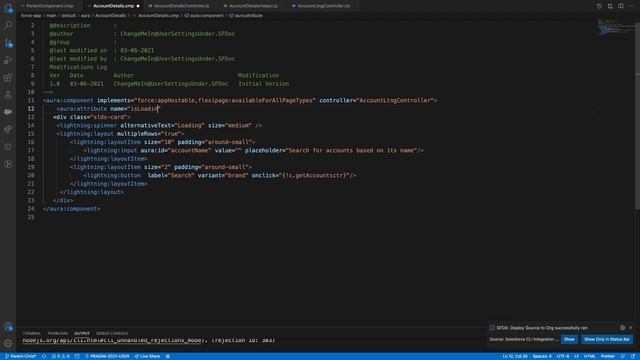
Task: Switch to the AccountDetailsController.js tab
Action: pyautogui.click(x=181, y=6)
